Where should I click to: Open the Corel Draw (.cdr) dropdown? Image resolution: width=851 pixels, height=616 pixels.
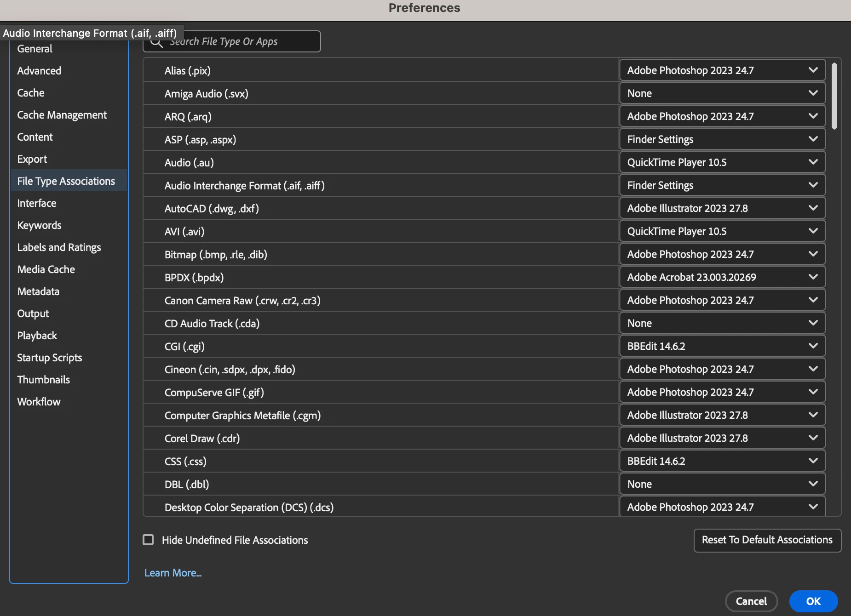[x=722, y=438]
